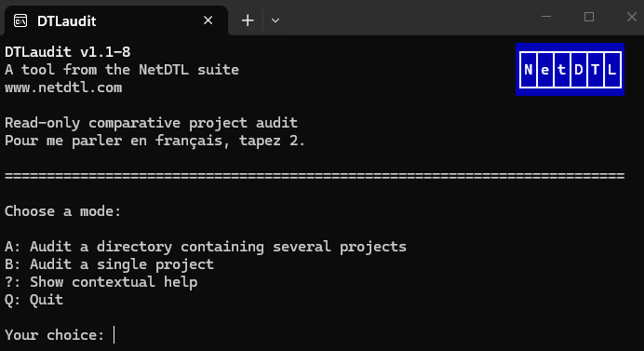
Task: Close the terminal window
Action: [x=632, y=17]
